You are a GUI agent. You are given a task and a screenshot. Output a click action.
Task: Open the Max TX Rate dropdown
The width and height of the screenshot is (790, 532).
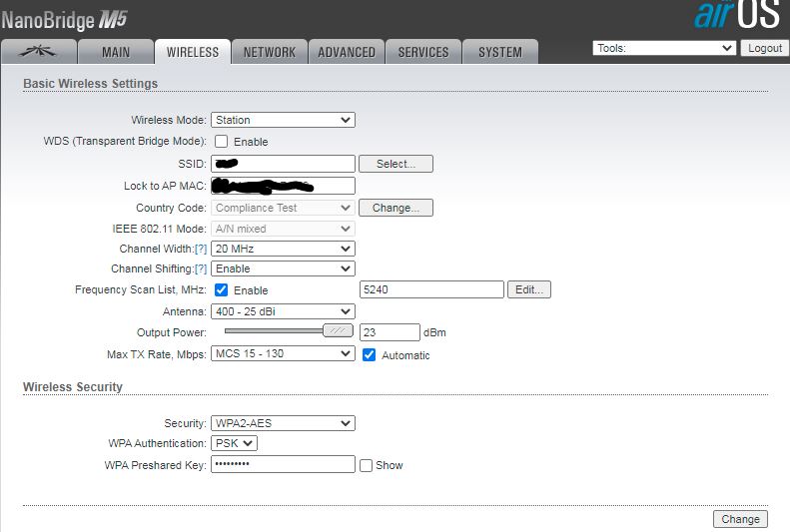click(283, 354)
